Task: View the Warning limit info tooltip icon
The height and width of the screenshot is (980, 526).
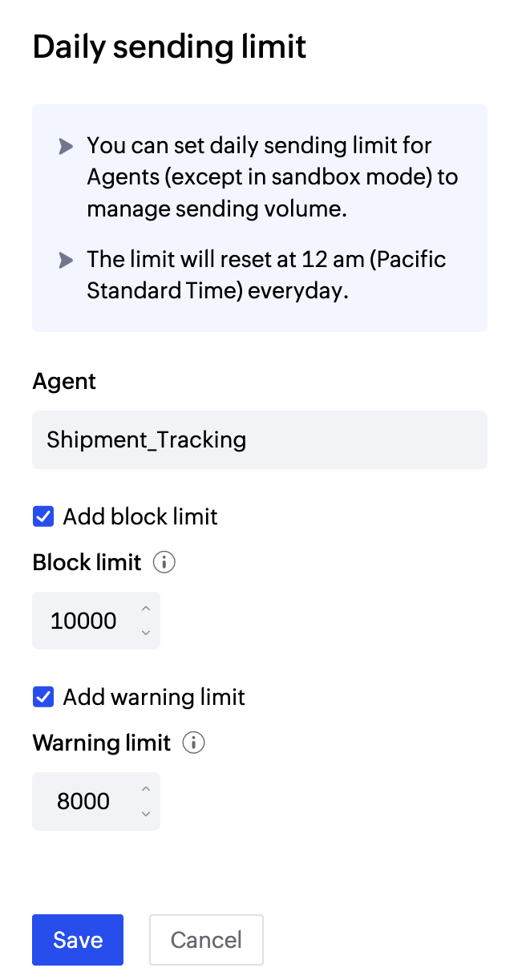Action: [193, 743]
